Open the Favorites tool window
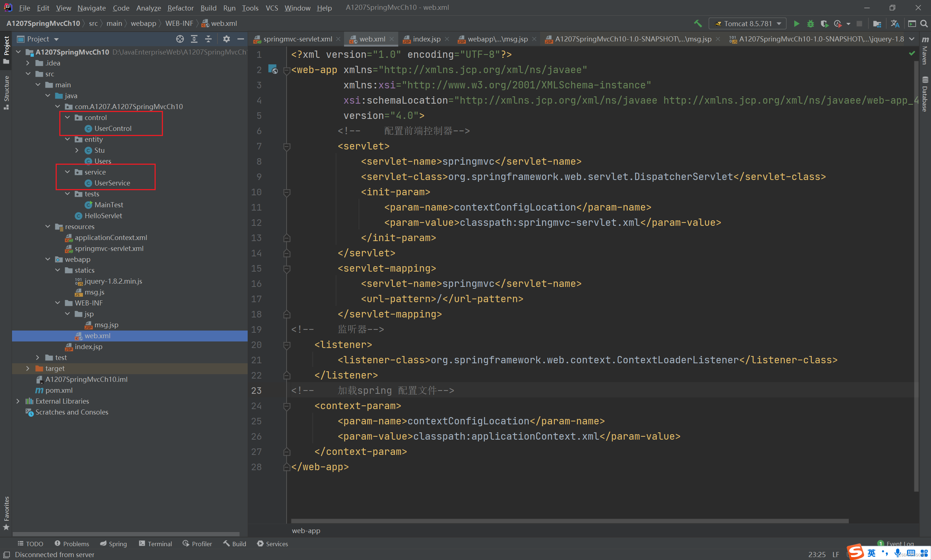The height and width of the screenshot is (560, 931). click(x=6, y=513)
